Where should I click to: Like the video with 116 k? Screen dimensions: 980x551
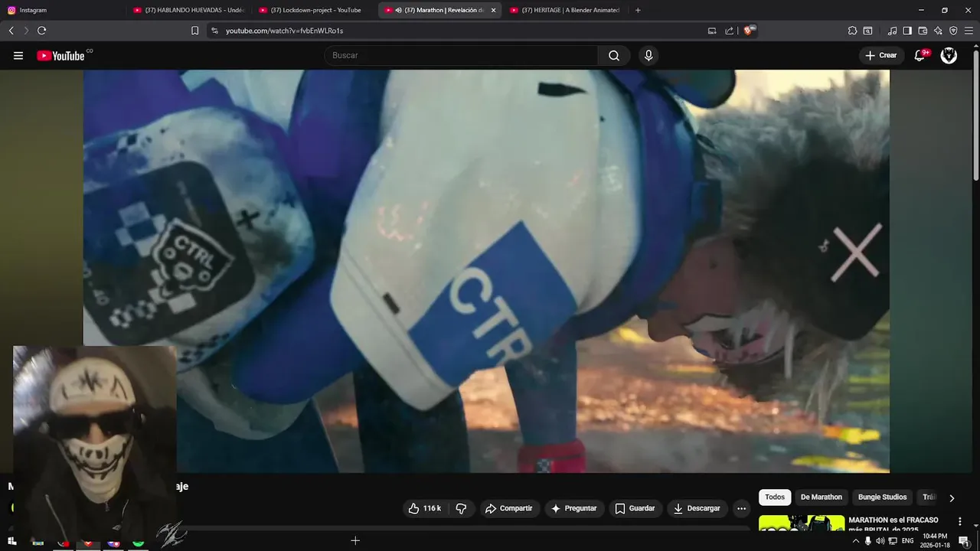[x=425, y=508]
